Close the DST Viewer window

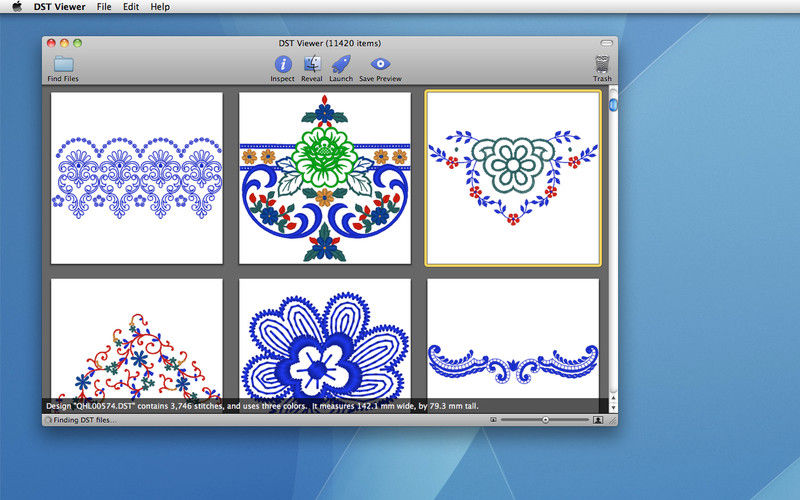point(51,43)
